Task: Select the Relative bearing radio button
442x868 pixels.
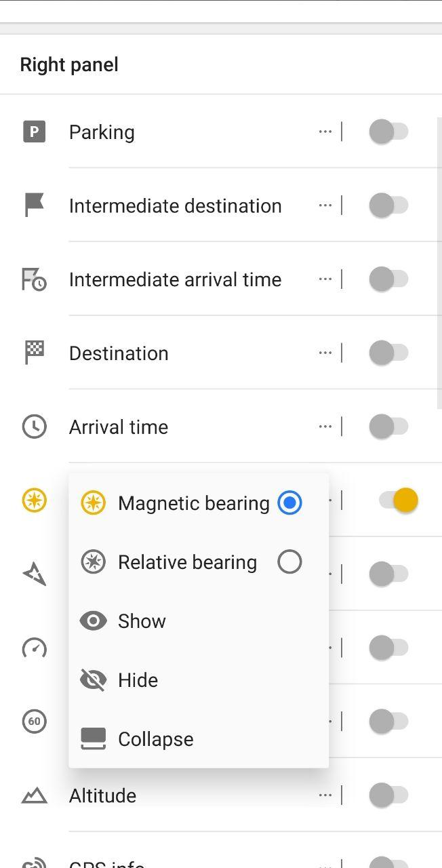Action: click(x=289, y=562)
